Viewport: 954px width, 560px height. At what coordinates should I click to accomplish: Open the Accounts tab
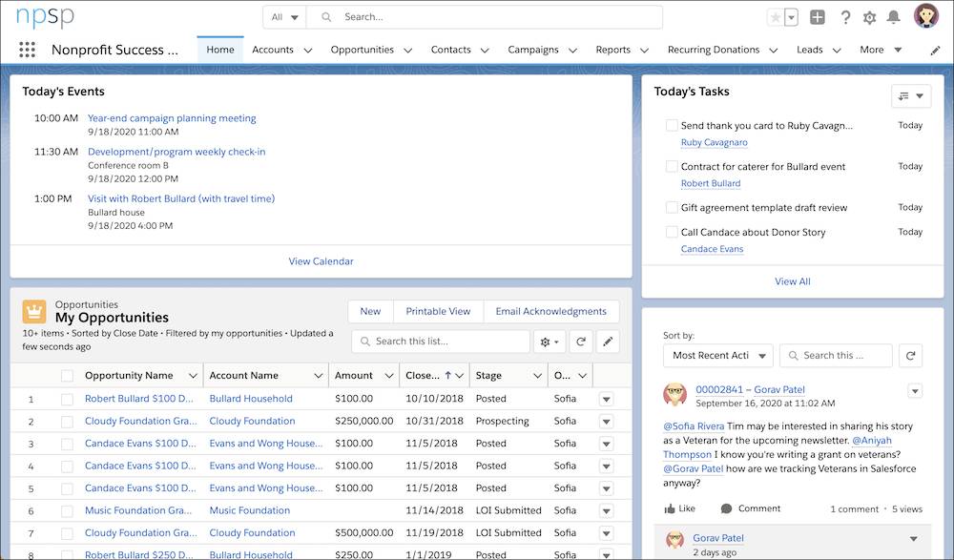[273, 50]
